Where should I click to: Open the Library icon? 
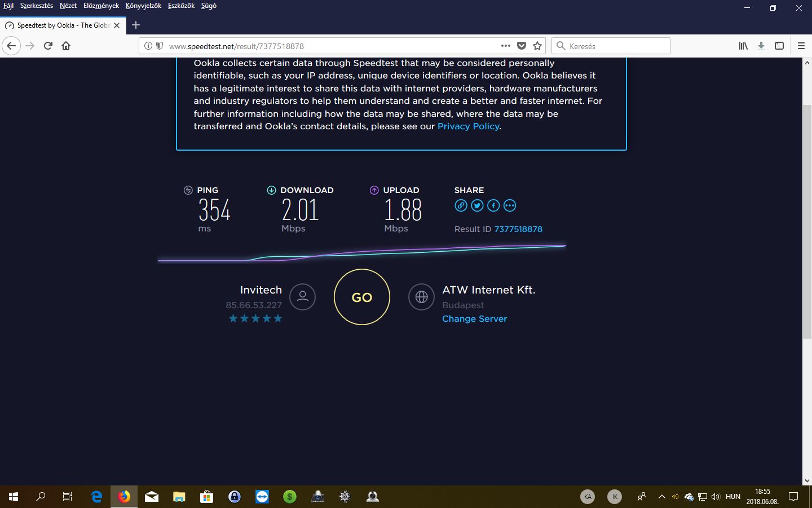click(x=743, y=46)
